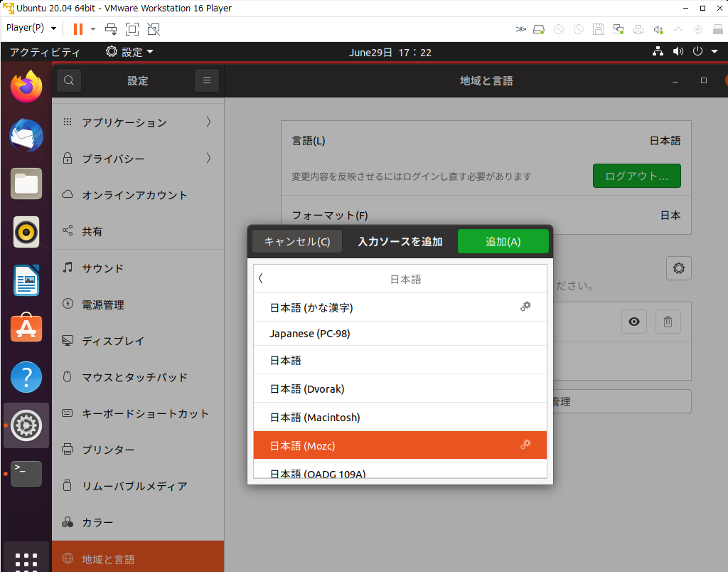Launch Thunderbird mail from the dock

(26, 135)
